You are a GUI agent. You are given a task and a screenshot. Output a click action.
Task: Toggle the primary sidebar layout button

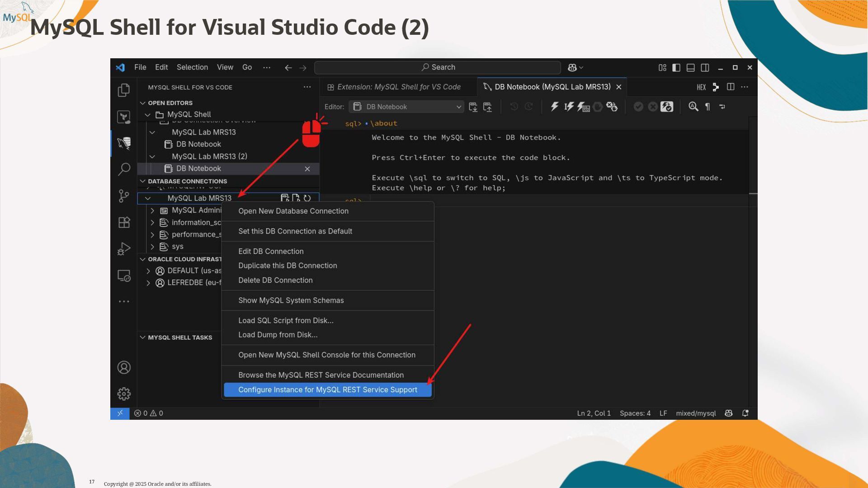click(x=676, y=67)
